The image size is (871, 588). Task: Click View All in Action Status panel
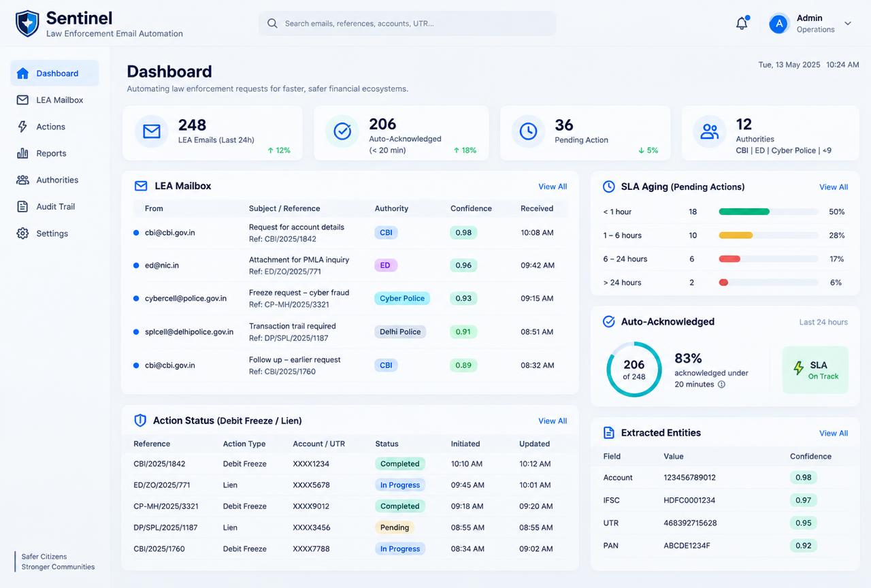coord(553,421)
